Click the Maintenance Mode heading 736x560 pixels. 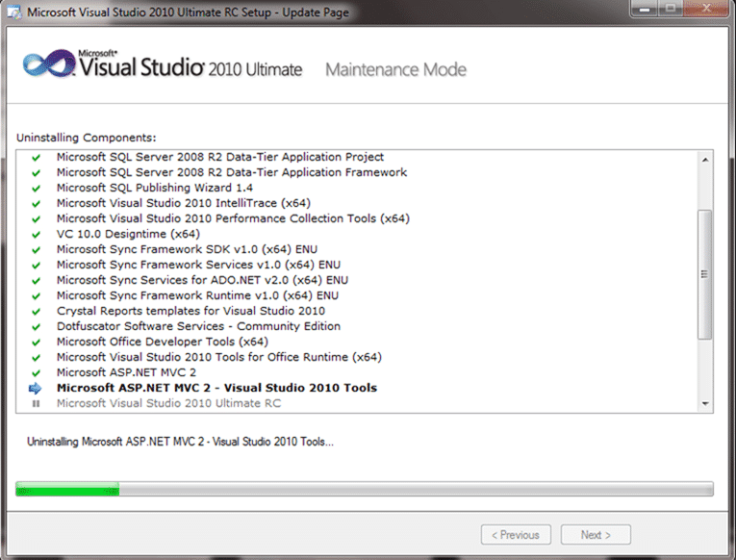click(395, 69)
